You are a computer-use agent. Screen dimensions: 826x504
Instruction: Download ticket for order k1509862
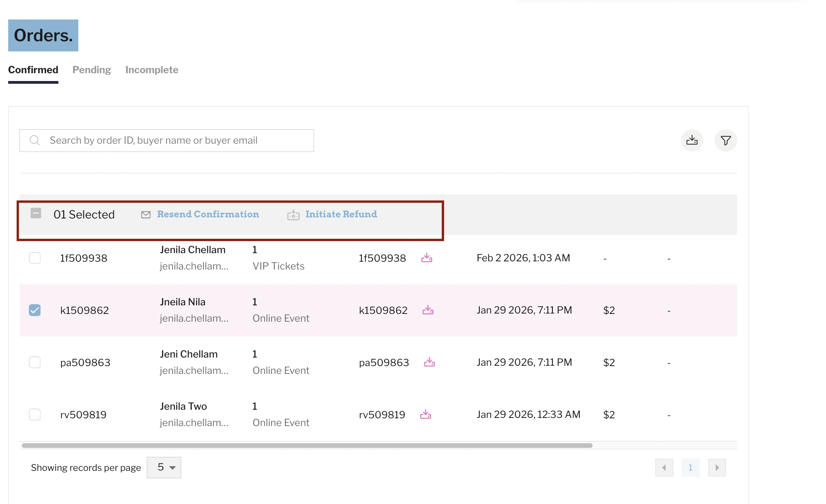coord(428,310)
